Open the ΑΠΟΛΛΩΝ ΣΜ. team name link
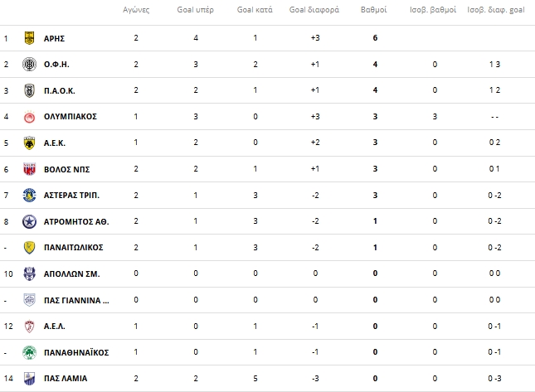This screenshot has width=535, height=392. [71, 274]
